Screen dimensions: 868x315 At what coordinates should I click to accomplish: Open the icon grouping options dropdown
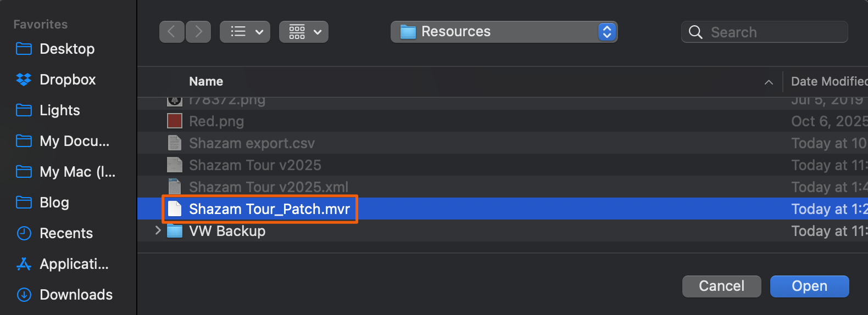click(x=304, y=32)
